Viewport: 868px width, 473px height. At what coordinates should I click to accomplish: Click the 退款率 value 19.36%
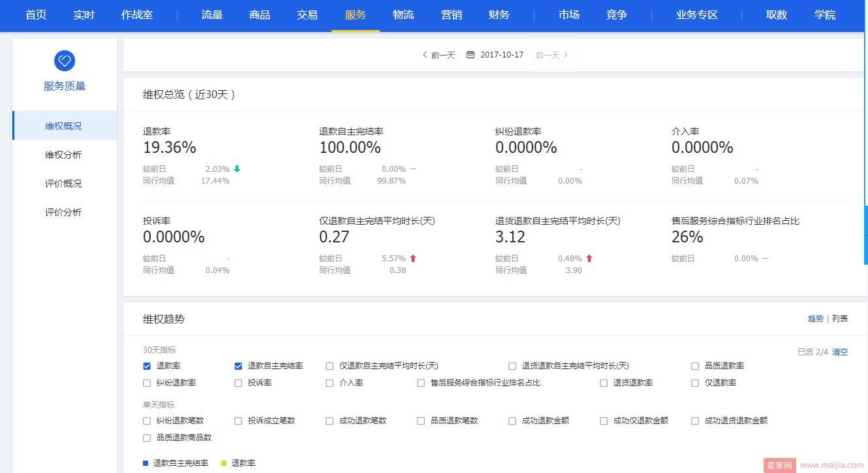170,148
